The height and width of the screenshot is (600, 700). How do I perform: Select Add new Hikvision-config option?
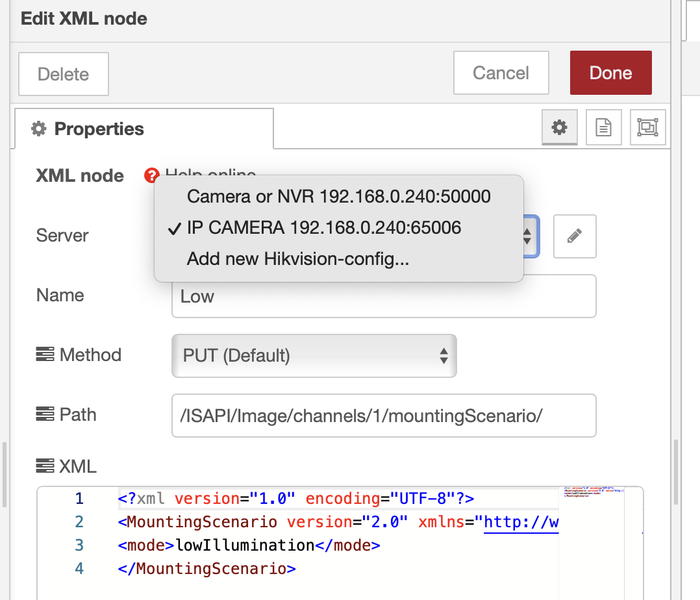click(x=297, y=259)
